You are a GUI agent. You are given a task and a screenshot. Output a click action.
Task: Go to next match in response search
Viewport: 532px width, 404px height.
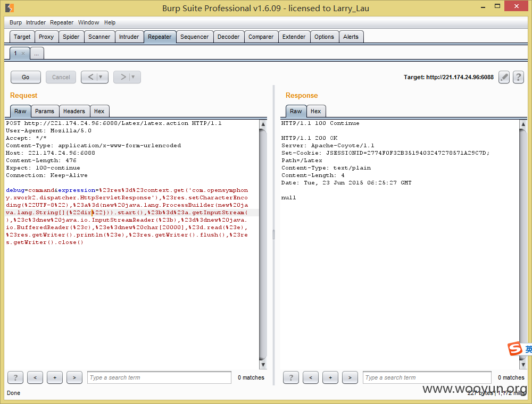coord(350,377)
